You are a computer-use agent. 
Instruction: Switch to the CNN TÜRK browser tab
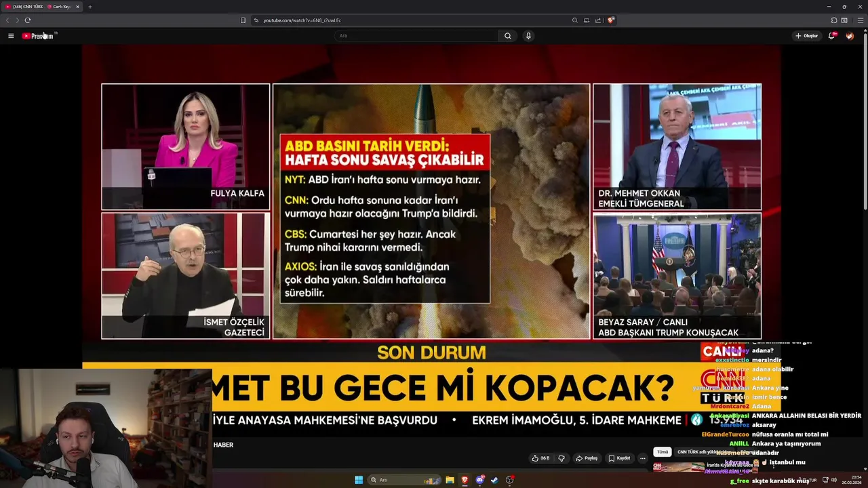pos(42,7)
